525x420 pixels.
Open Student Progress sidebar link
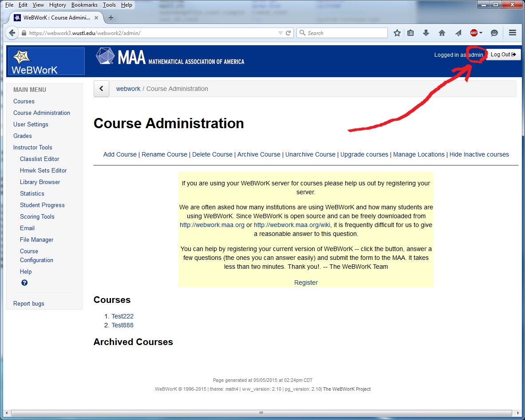42,205
